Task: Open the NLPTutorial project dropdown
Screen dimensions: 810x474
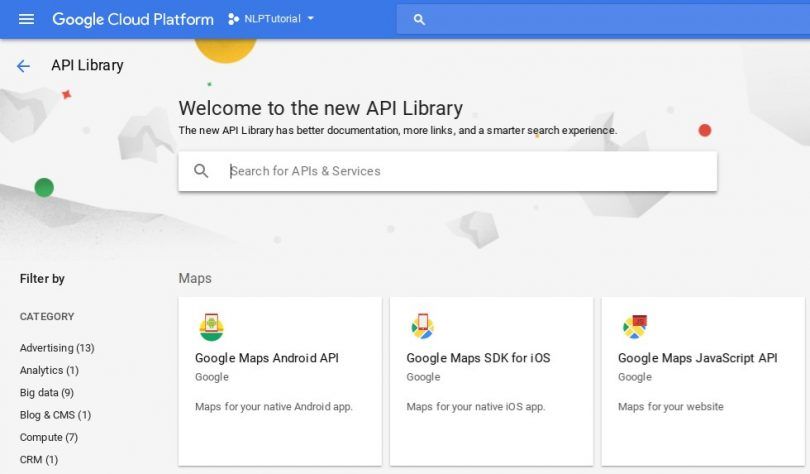Action: tap(271, 19)
